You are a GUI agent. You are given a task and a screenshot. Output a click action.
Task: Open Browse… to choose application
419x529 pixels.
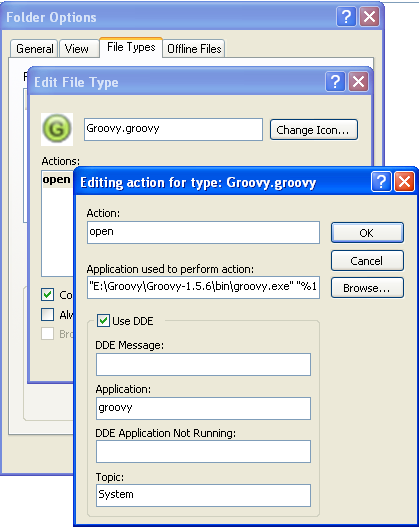[x=367, y=288]
